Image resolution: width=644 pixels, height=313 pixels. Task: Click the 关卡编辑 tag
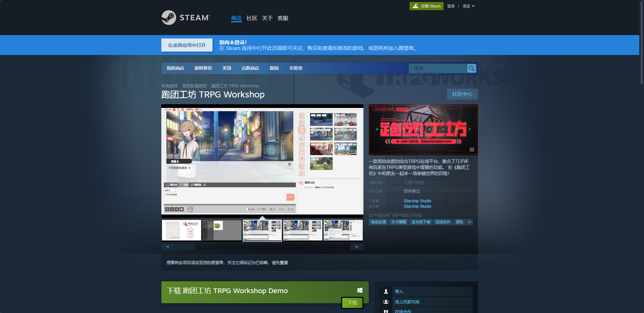pyautogui.click(x=398, y=222)
